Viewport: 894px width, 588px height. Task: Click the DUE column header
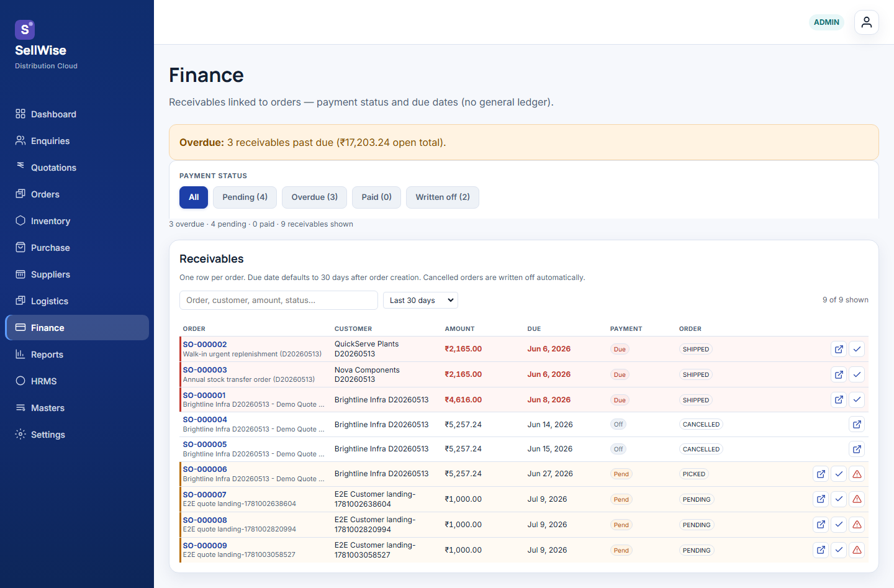(x=534, y=329)
